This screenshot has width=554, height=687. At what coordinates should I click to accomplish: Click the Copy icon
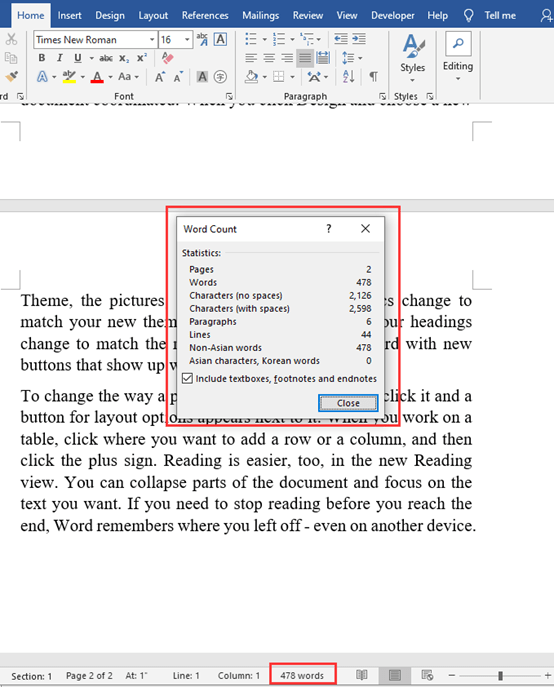tap(11, 58)
